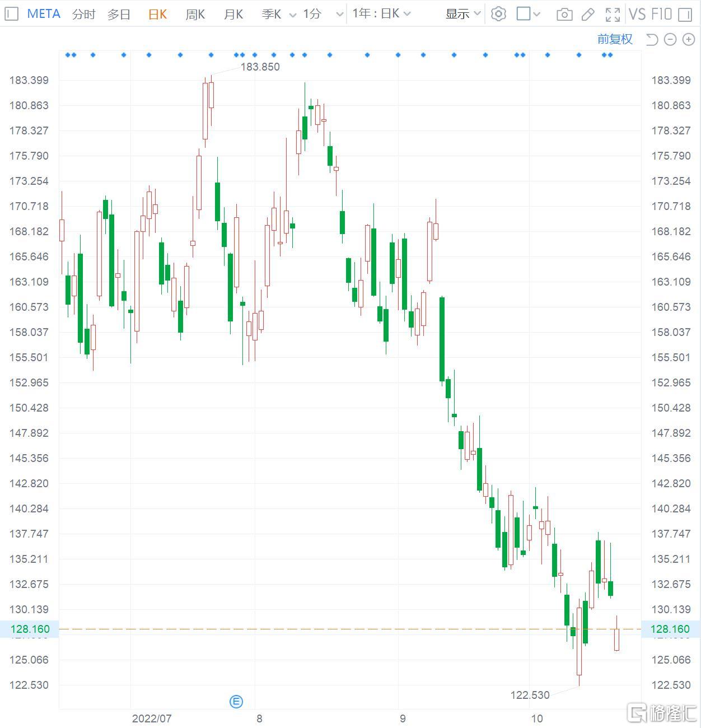Screen dimensions: 701x728
Task: Switch to the 多日 multi-day tab
Action: (119, 14)
